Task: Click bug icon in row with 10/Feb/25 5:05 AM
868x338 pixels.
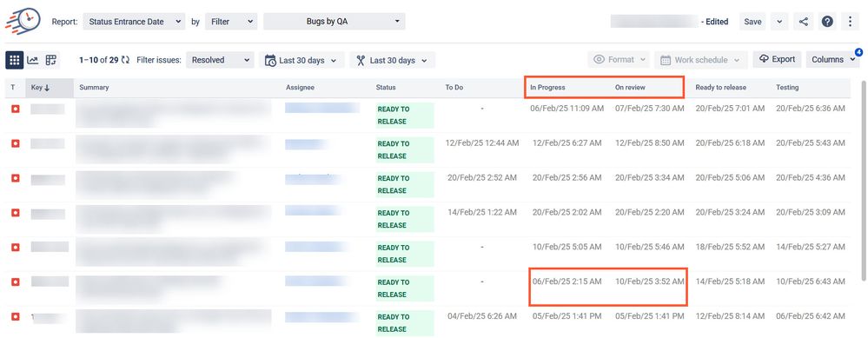Action: click(16, 248)
